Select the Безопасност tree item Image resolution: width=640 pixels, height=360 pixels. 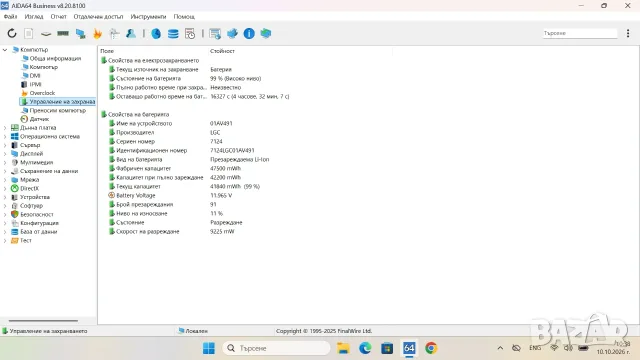[x=37, y=214]
